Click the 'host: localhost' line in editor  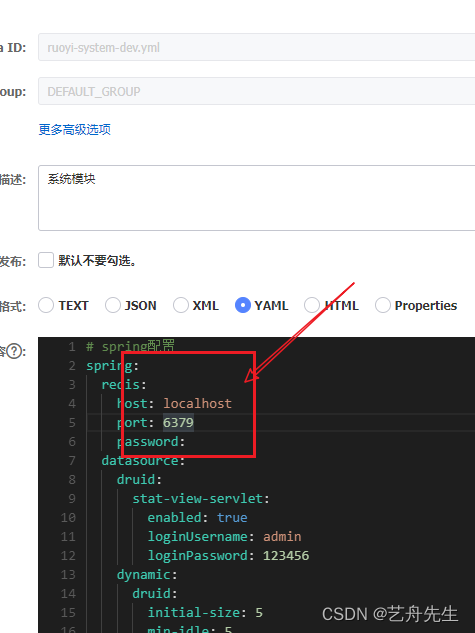point(174,403)
